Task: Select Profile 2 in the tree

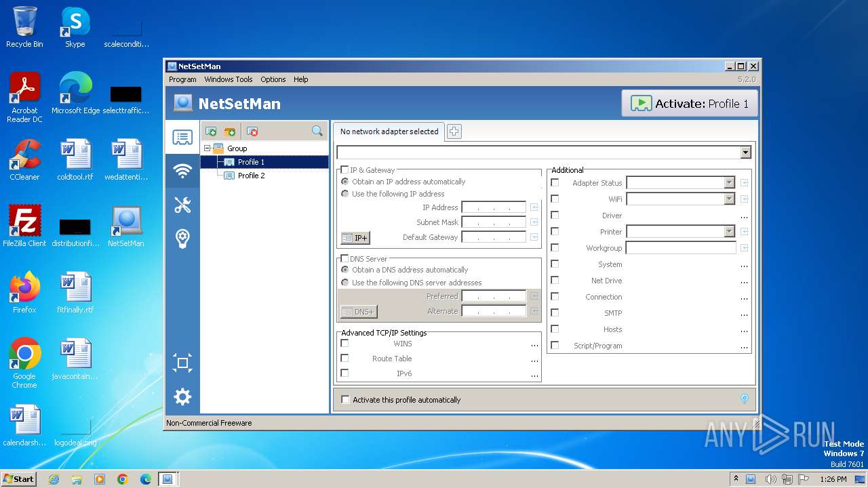Action: 251,176
